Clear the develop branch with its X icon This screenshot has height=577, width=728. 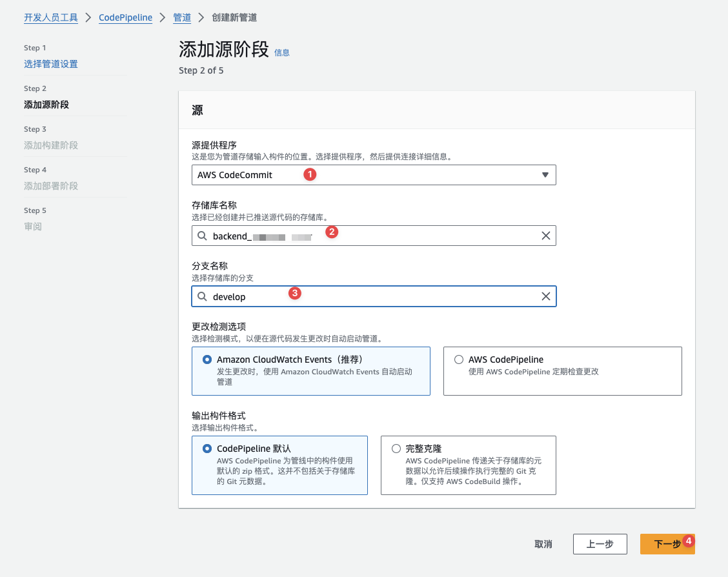[x=545, y=297]
